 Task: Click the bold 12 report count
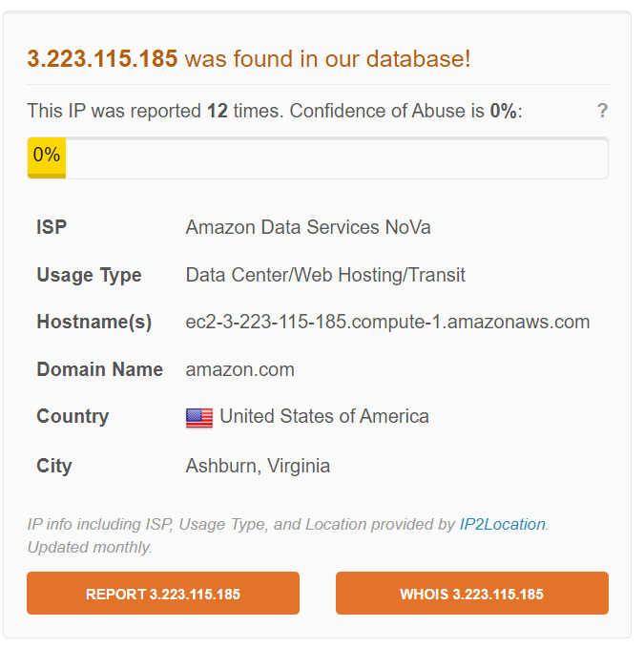(217, 111)
